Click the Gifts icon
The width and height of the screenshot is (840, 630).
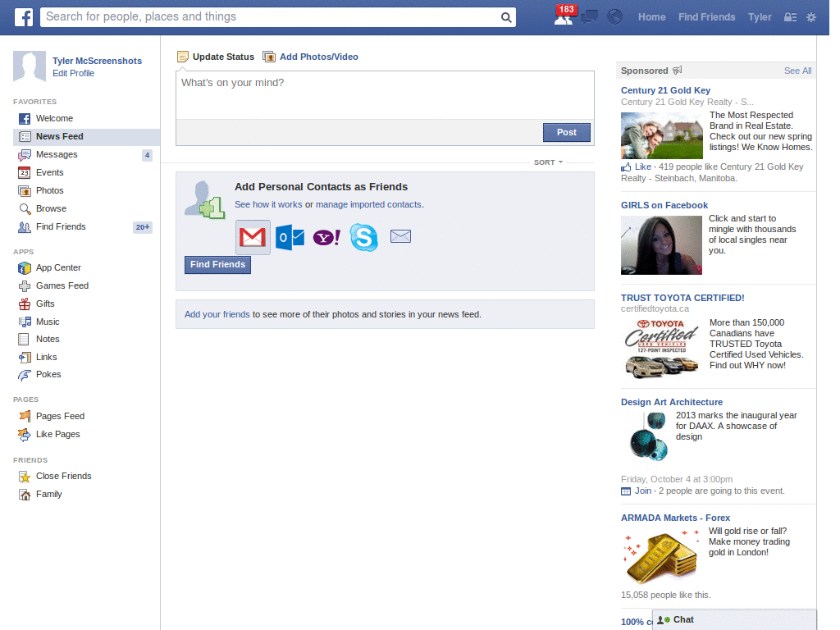click(25, 304)
